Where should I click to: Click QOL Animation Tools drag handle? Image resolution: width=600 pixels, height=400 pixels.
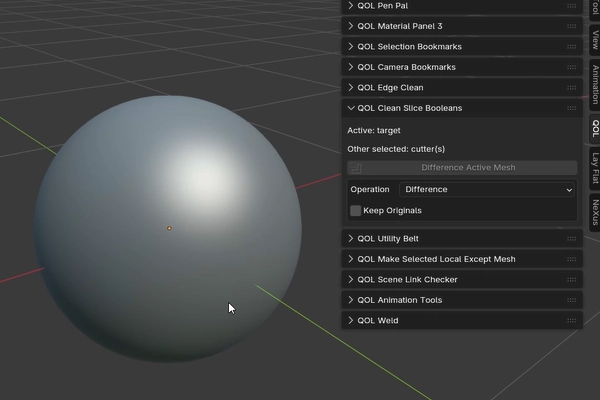click(x=571, y=300)
